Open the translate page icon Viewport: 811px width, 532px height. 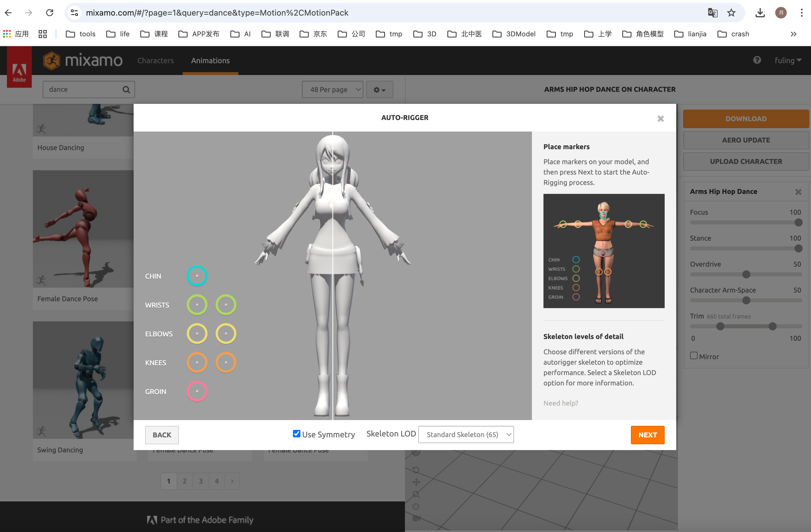click(712, 13)
